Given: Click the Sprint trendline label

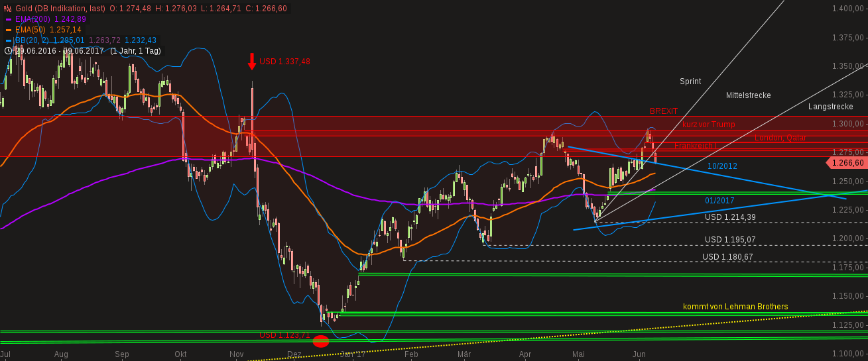Looking at the screenshot, I should 690,81.
